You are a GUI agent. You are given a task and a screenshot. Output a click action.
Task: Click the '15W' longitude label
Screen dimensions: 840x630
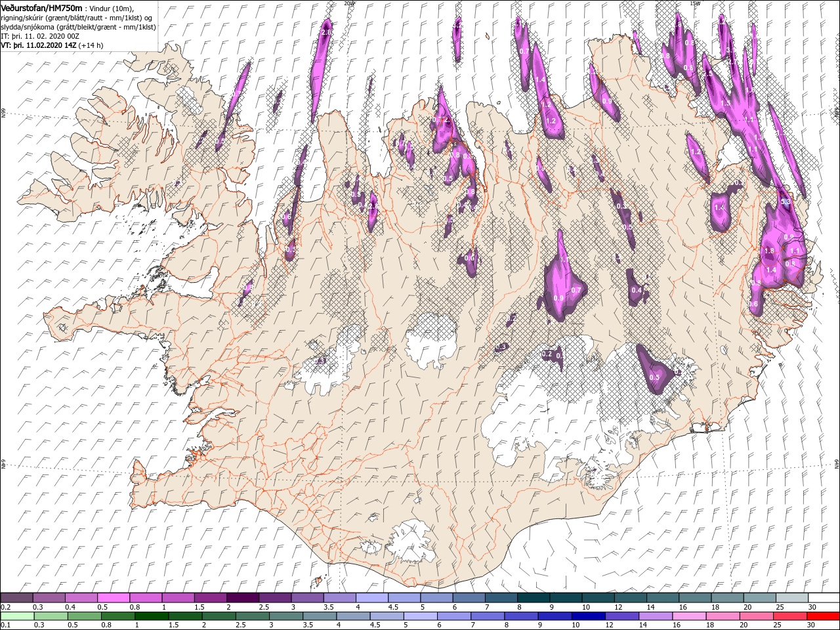tap(694, 3)
